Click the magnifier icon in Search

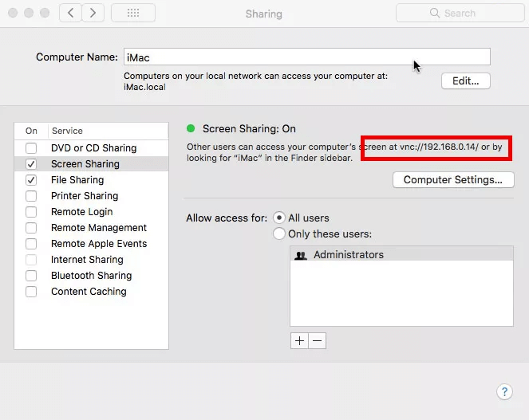(x=435, y=13)
